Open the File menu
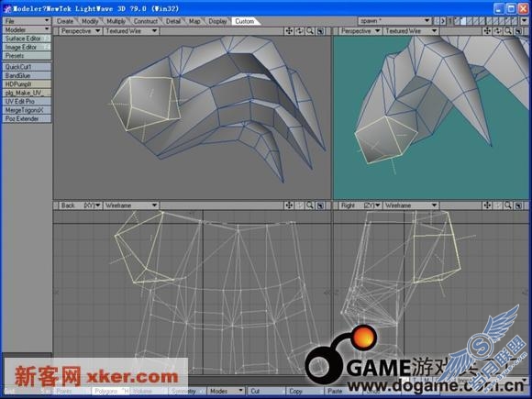Viewport: 532px width, 399px height. [27, 21]
